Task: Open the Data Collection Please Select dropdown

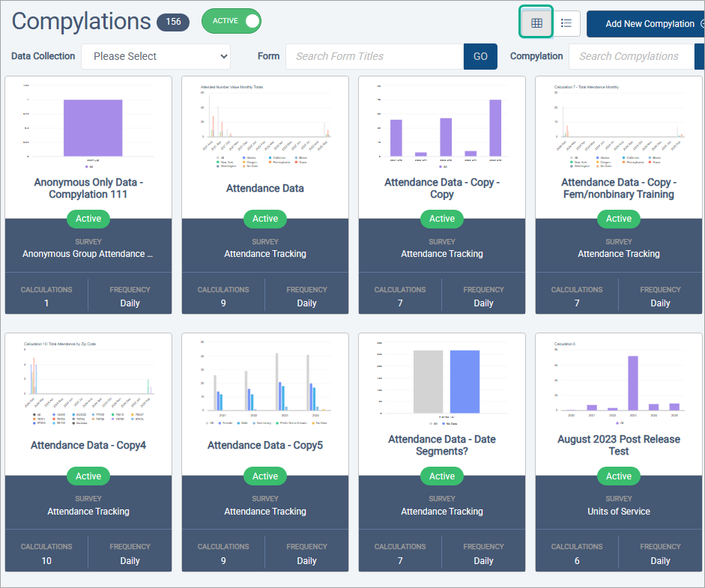Action: 155,56
